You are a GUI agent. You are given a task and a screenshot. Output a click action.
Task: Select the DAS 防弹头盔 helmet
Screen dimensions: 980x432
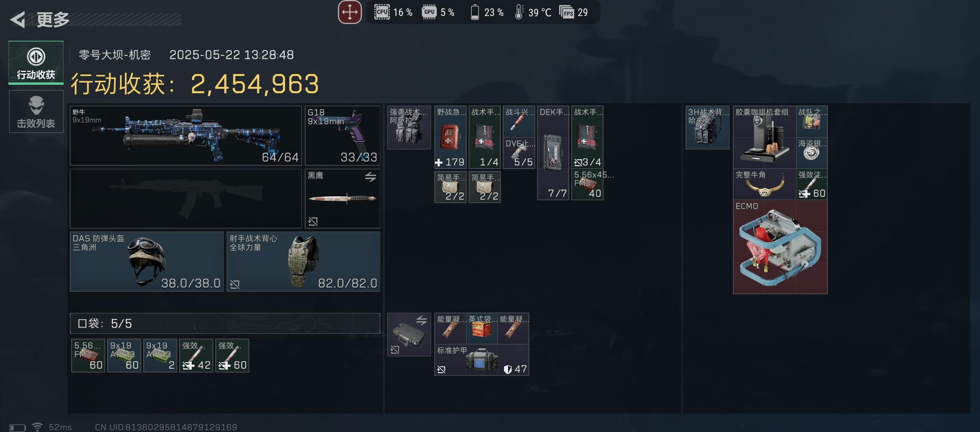pos(147,262)
